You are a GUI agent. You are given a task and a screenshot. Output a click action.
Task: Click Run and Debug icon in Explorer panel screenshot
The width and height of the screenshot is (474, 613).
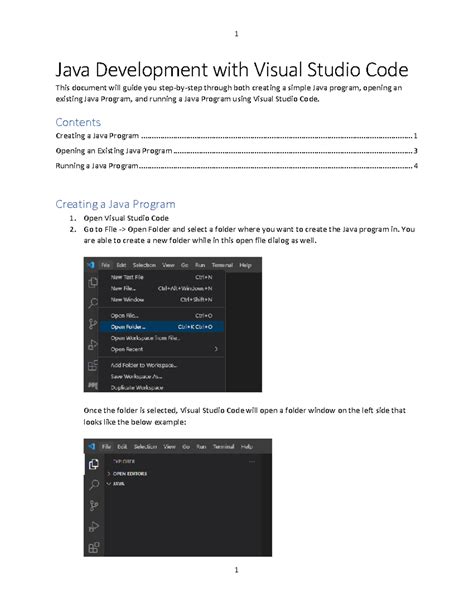[x=93, y=527]
